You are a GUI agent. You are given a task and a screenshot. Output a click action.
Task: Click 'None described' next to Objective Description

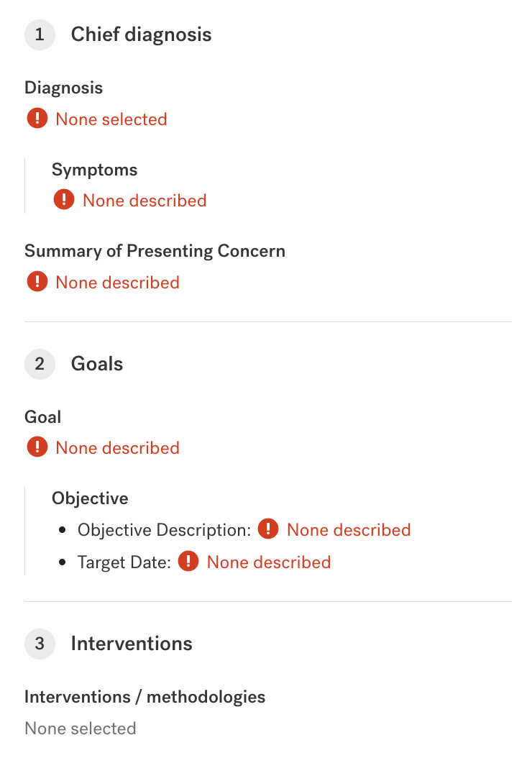click(x=349, y=530)
